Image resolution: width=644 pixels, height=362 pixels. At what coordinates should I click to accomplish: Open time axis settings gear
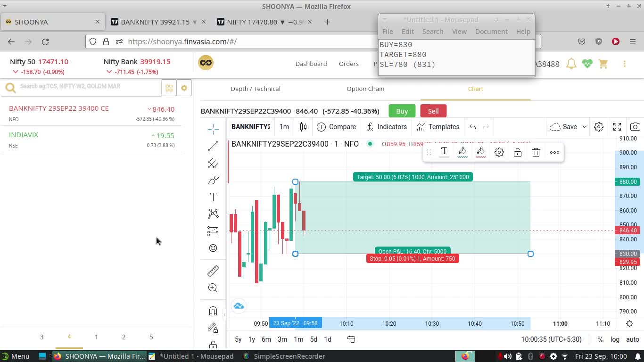click(x=629, y=323)
